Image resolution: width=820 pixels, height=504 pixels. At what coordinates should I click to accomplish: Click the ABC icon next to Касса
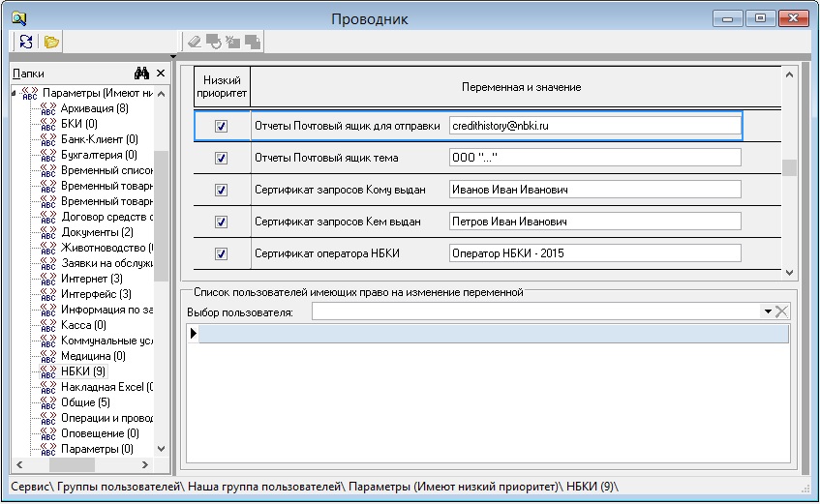(48, 326)
